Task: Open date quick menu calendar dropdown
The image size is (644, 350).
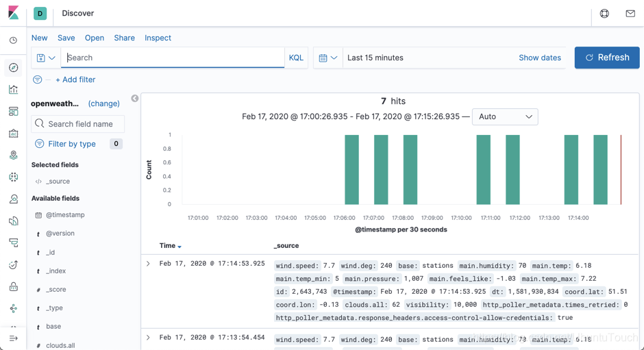Action: click(328, 58)
